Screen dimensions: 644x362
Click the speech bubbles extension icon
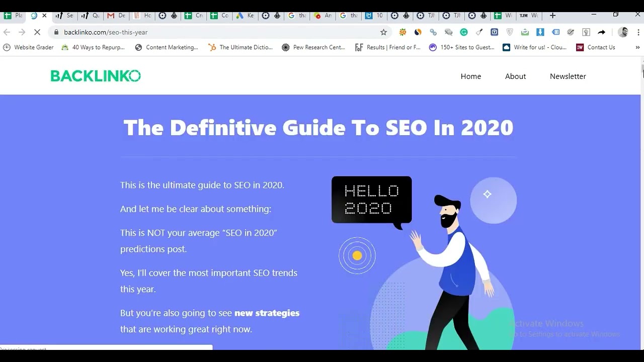[448, 32]
